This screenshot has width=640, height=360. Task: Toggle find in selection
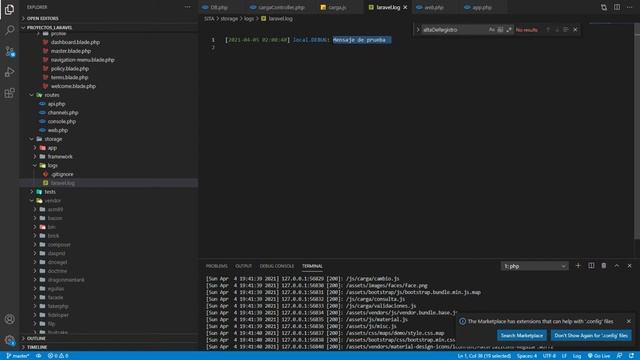566,29
